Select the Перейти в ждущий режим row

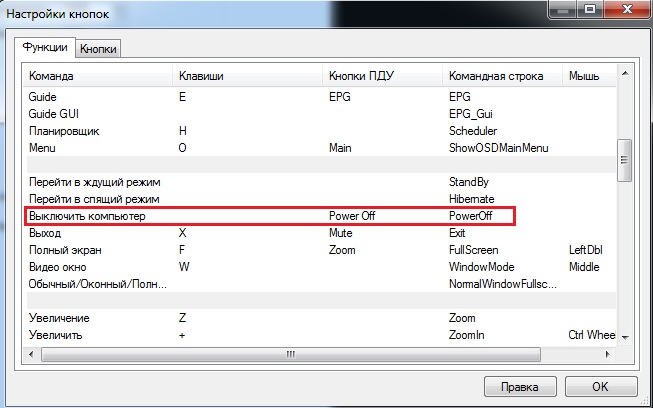coord(93,183)
